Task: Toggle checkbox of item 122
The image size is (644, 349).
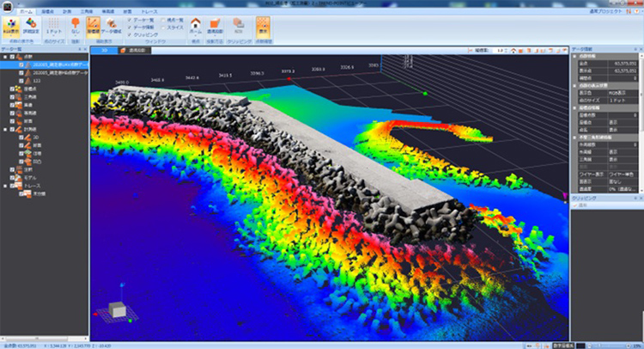Action: point(21,81)
